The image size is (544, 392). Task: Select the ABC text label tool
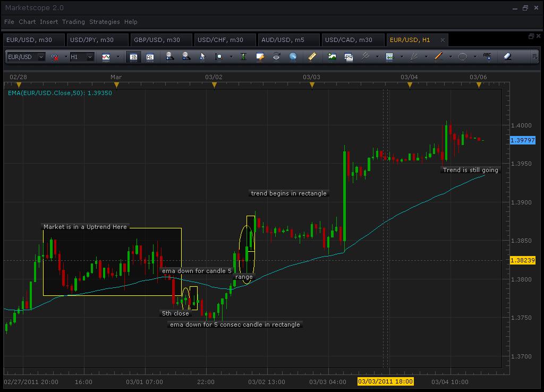(487, 56)
